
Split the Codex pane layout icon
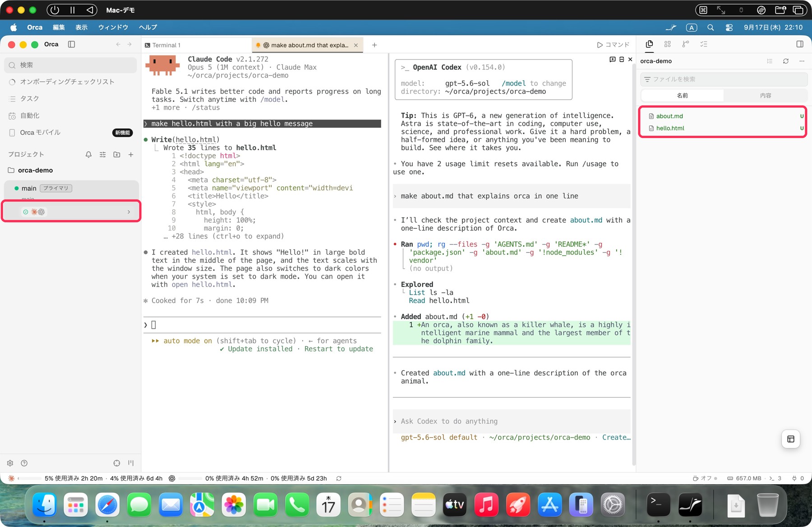[622, 59]
